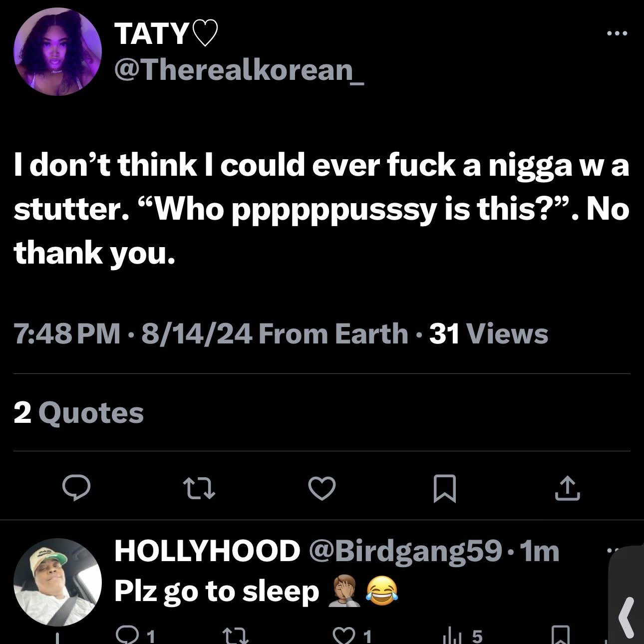Bookmark the main tweet

[x=444, y=488]
